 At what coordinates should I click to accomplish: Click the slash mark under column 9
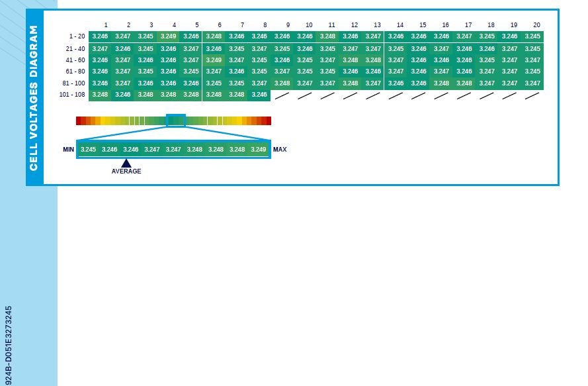[282, 95]
